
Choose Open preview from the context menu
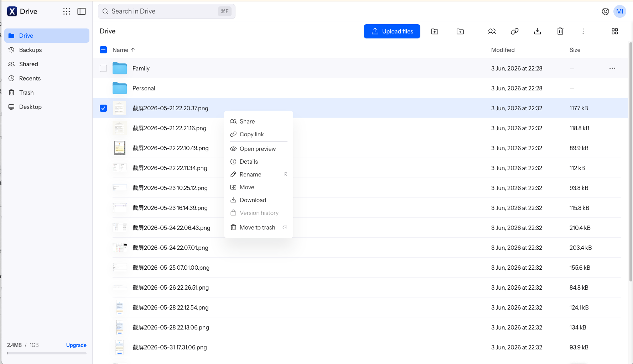[x=259, y=149]
